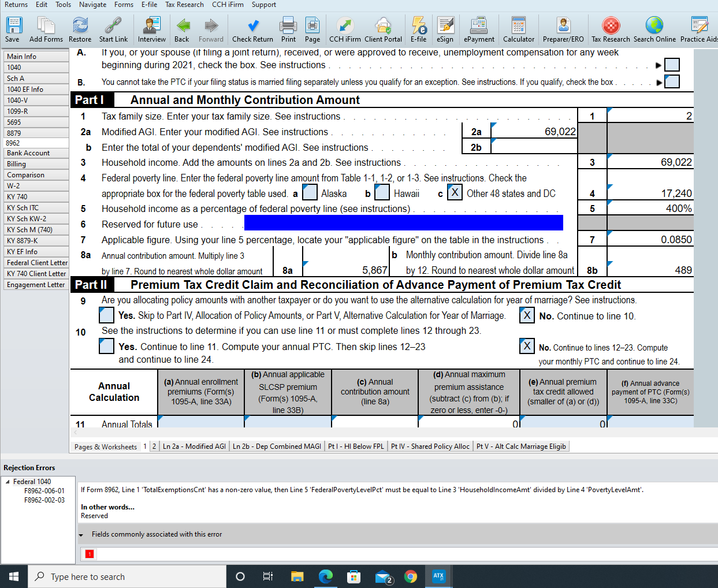Switch to Pt I - HI Below FPL tab

point(356,446)
